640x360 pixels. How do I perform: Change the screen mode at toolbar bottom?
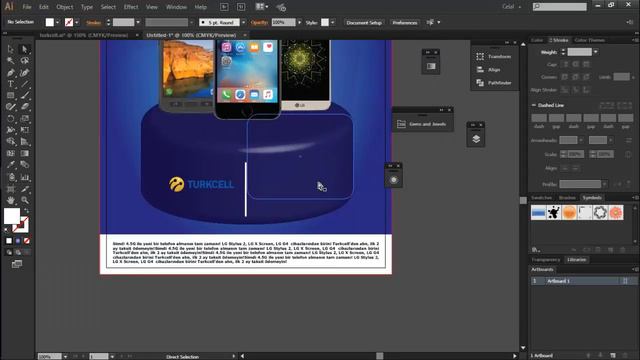pos(17,264)
